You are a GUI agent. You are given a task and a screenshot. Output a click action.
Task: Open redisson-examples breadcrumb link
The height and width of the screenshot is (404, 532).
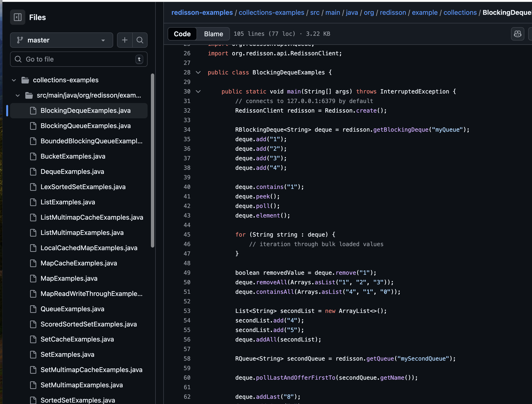pyautogui.click(x=202, y=12)
